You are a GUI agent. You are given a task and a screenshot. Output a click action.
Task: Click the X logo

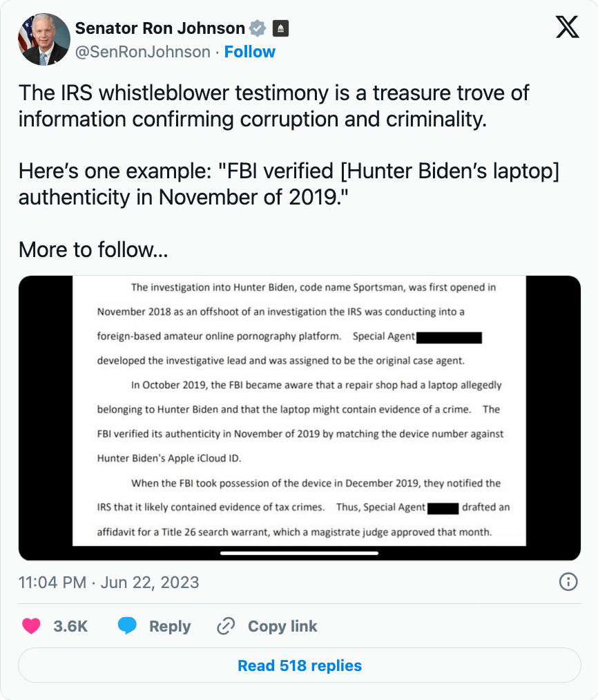point(568,28)
